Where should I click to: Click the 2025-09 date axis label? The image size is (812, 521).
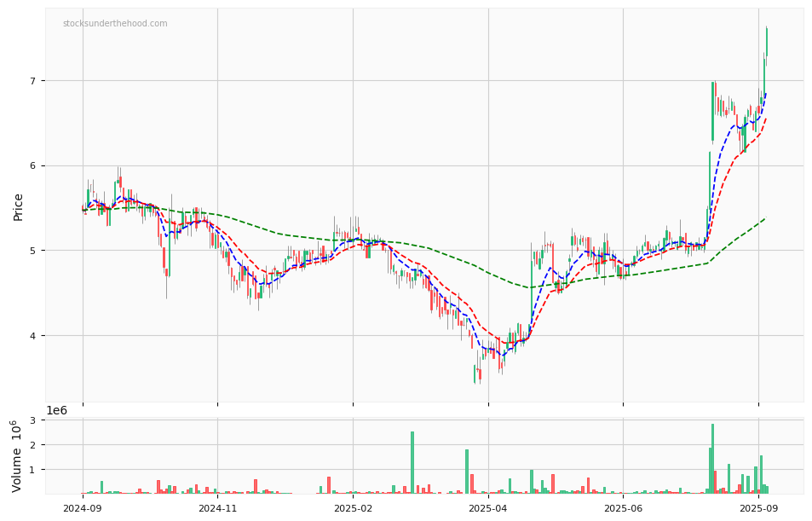coord(758,508)
